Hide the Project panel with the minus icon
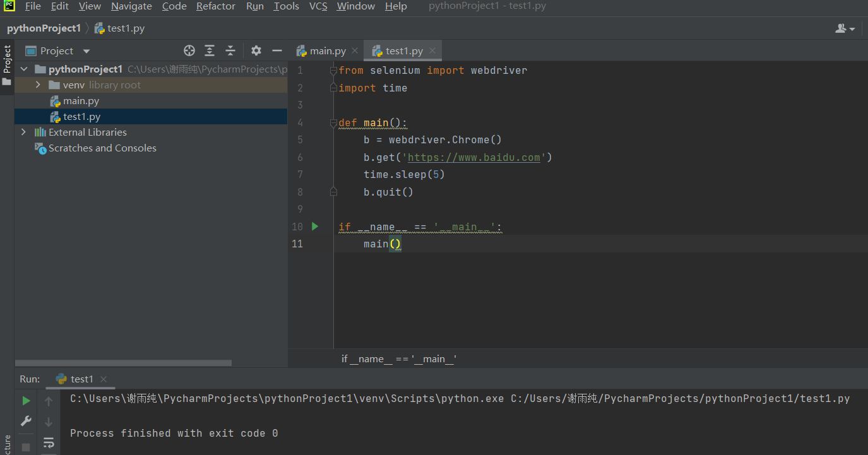Screen dimensions: 868x455 (x=276, y=50)
